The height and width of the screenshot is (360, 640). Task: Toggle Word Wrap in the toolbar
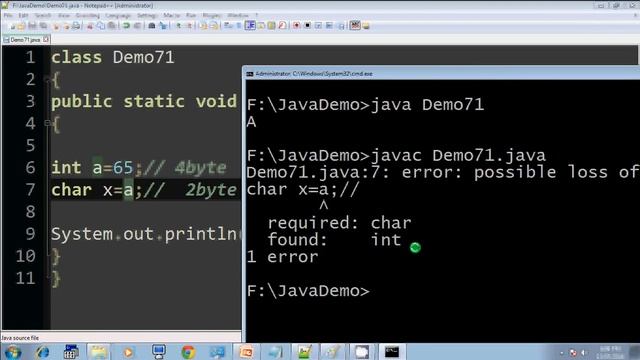(x=228, y=26)
